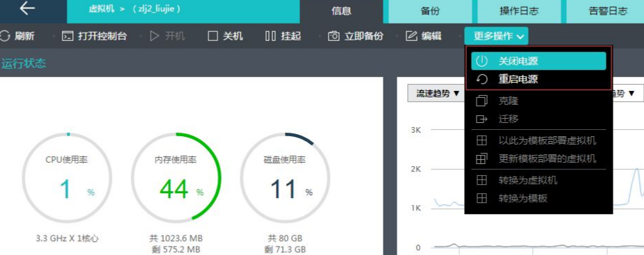
Task: Click the power icon beside 关闭电源
Action: [481, 61]
